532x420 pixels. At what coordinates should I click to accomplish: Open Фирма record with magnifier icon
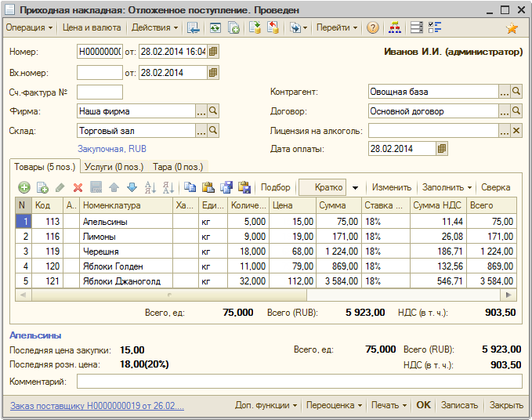[x=213, y=111]
